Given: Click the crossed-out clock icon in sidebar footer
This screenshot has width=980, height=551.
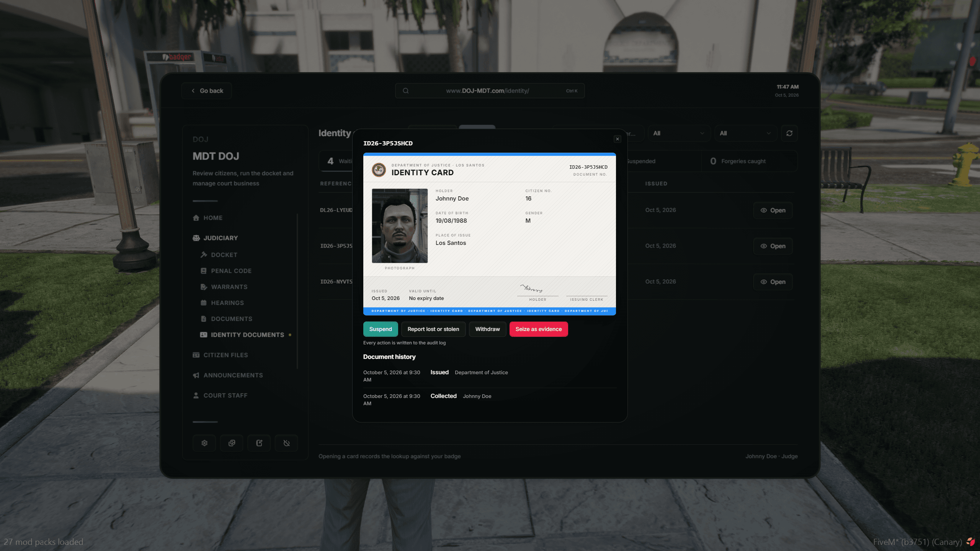Looking at the screenshot, I should click(x=286, y=443).
